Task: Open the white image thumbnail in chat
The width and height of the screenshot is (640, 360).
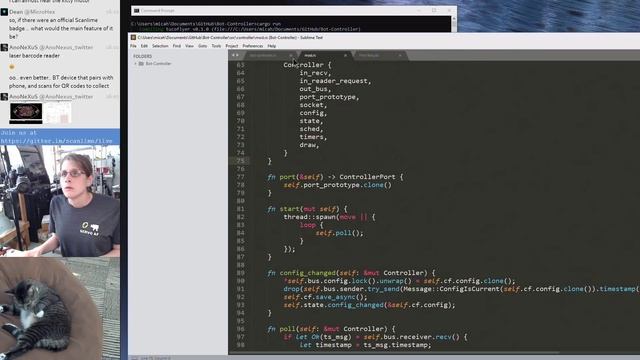Action: [x=58, y=113]
